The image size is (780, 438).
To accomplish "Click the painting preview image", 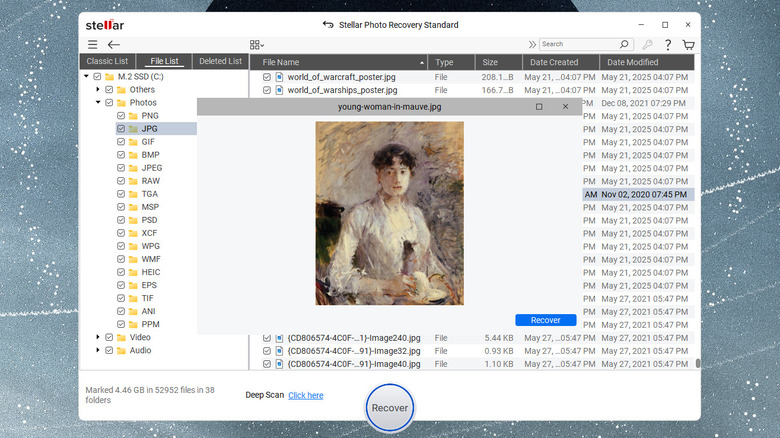I will coord(390,213).
